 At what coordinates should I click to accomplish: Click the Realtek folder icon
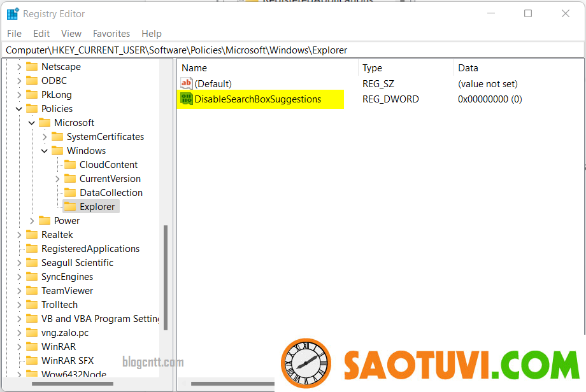[32, 234]
